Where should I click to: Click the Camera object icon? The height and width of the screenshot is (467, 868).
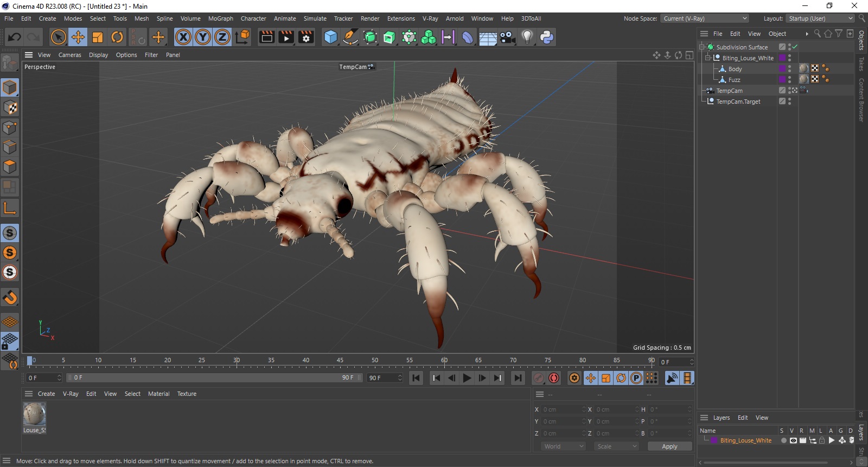pyautogui.click(x=507, y=37)
